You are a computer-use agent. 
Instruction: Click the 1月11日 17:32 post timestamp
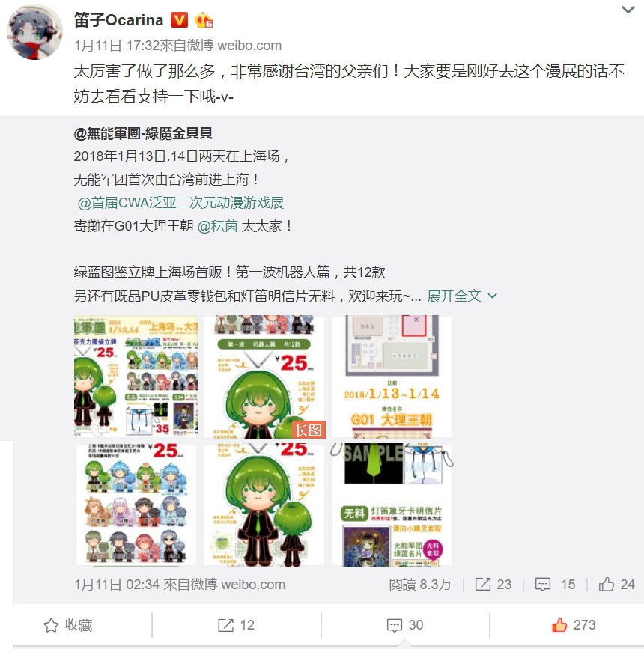pos(116,46)
